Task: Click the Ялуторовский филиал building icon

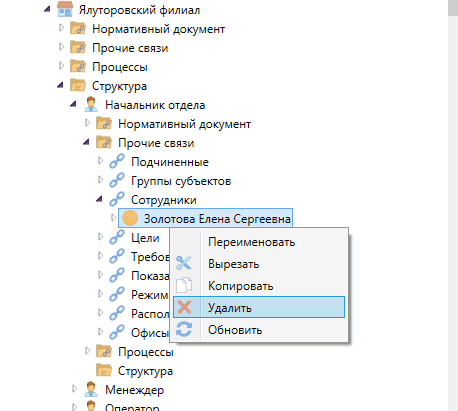Action: [x=65, y=9]
